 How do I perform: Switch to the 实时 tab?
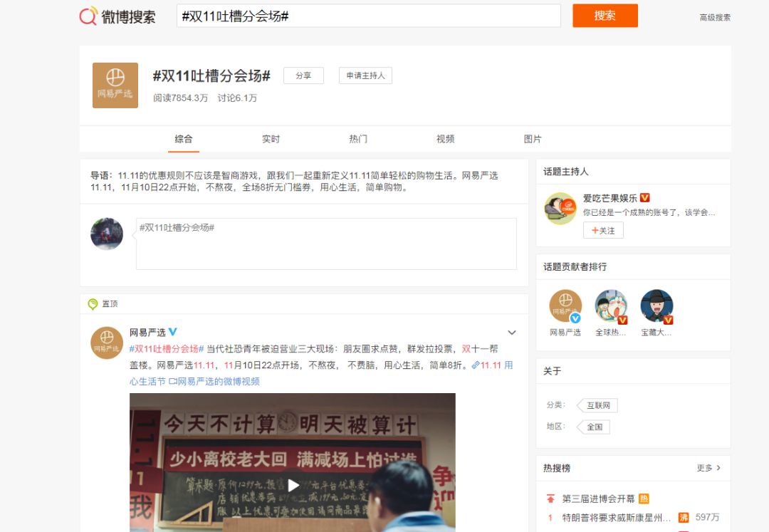(271, 139)
